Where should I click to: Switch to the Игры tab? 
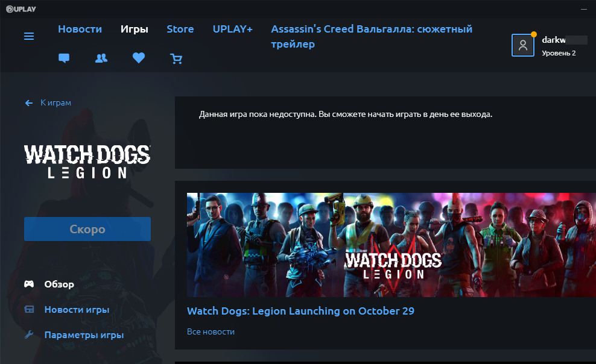point(135,28)
